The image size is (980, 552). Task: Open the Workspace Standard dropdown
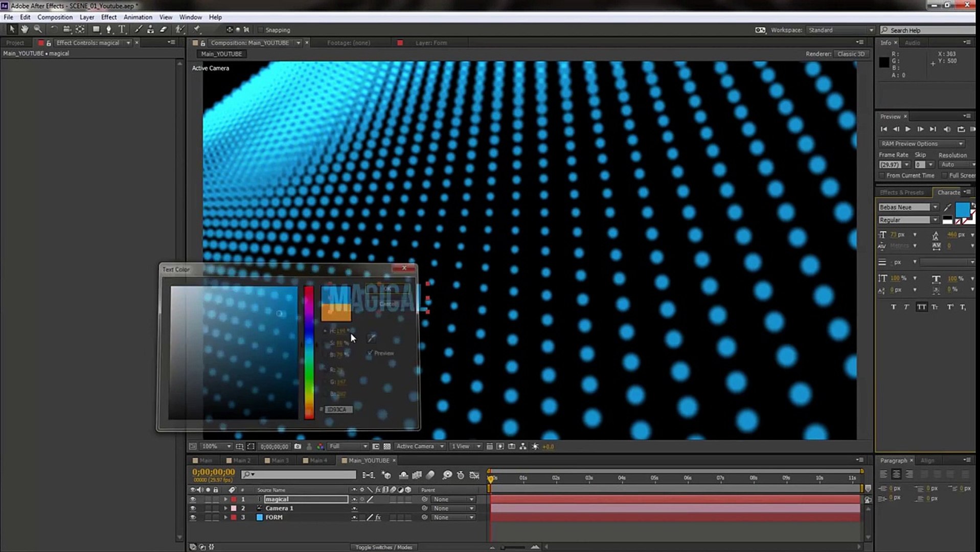coord(840,30)
